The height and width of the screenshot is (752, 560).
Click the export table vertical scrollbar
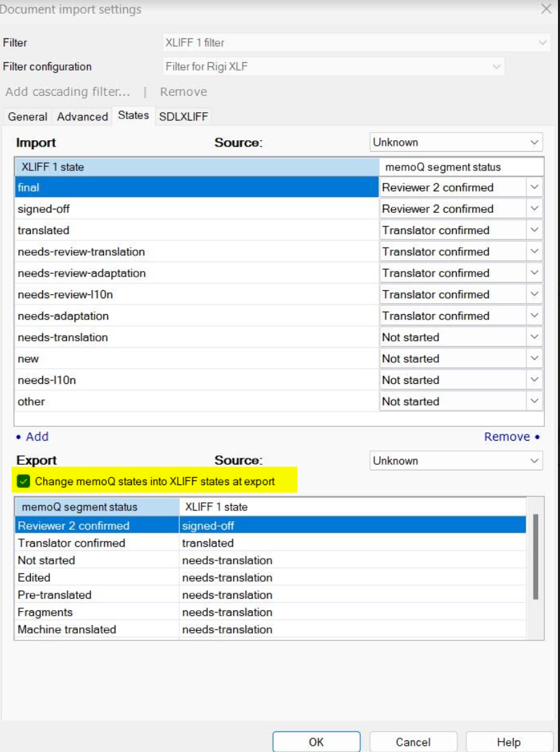(x=535, y=557)
